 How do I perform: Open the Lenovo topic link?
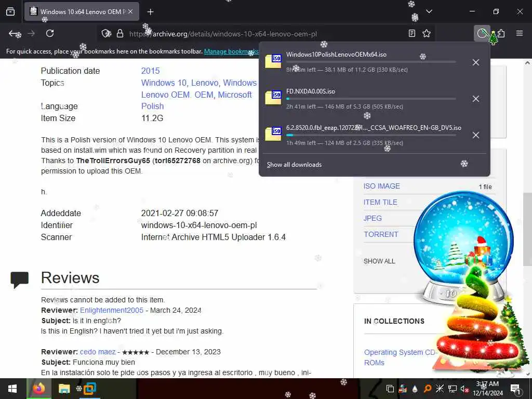(206, 83)
